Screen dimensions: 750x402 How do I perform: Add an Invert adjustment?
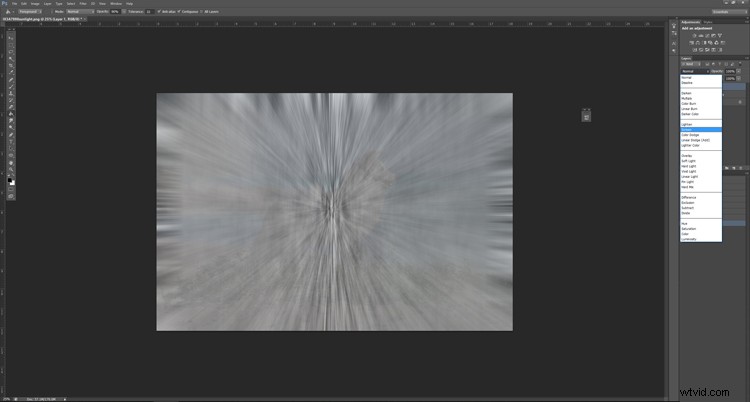[695, 50]
